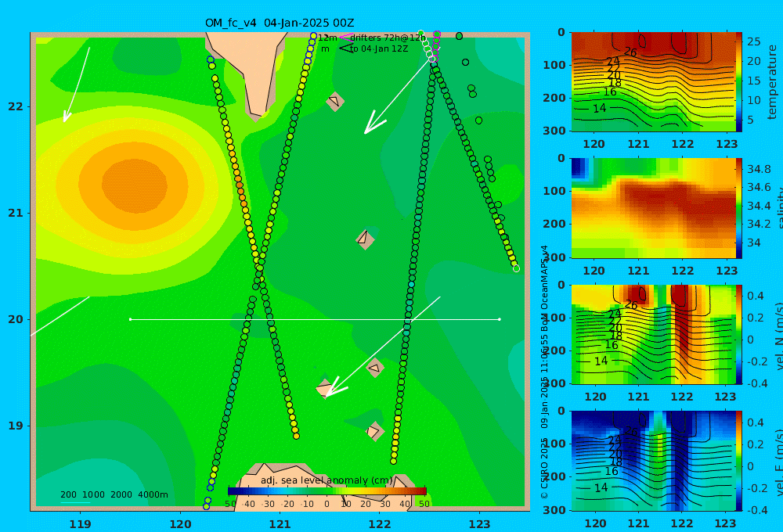Image resolution: width=783 pixels, height=532 pixels.
Task: Click latitude label 22 on the map axis
Action: click(16, 106)
